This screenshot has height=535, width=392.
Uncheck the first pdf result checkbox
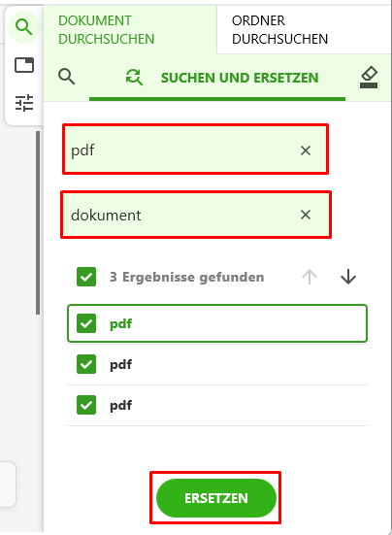pos(86,323)
